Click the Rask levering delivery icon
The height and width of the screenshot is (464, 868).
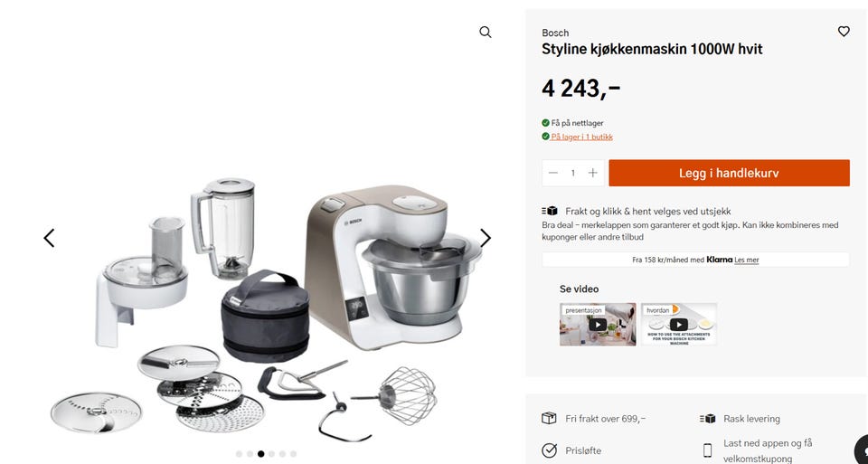[x=707, y=419]
